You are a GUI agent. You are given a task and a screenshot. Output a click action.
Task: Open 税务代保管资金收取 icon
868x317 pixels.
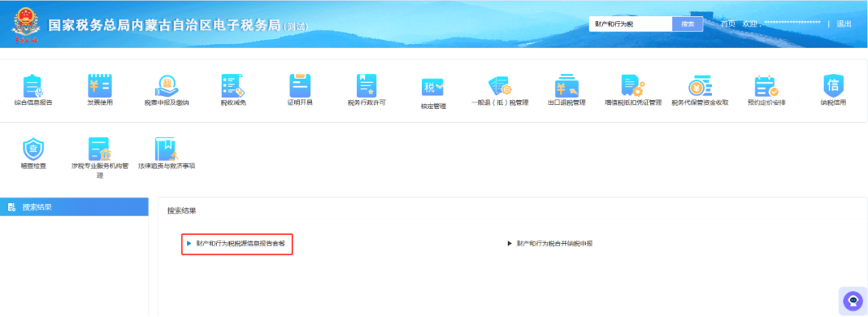tap(700, 87)
